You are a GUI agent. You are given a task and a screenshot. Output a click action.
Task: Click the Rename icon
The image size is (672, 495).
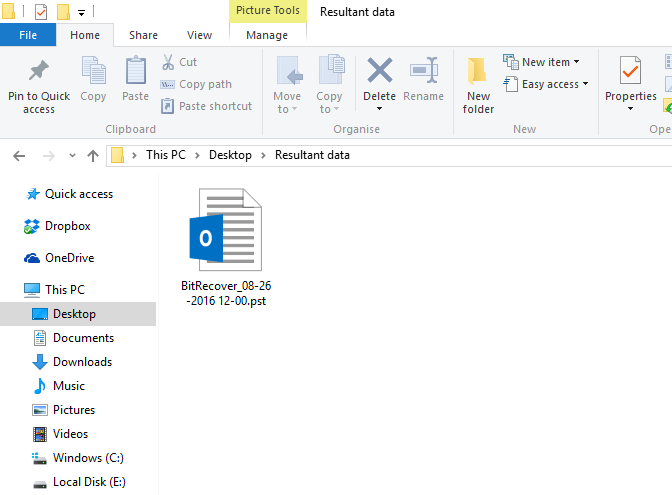pyautogui.click(x=424, y=70)
